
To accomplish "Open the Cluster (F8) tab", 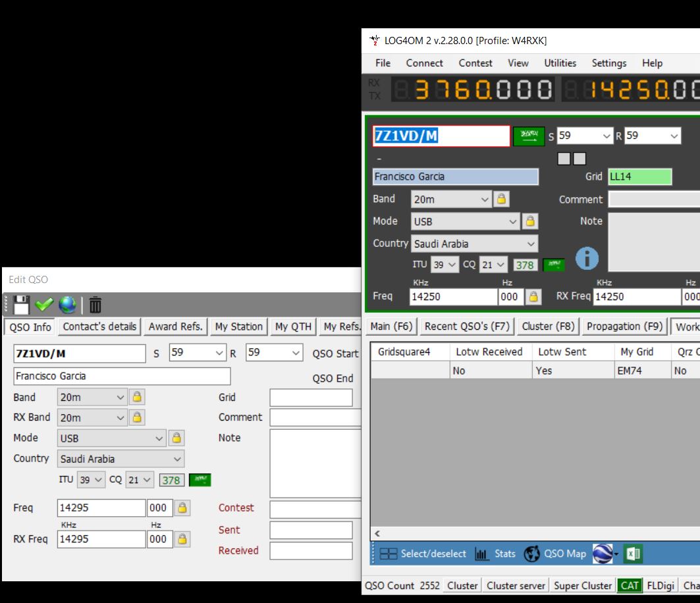I will [x=549, y=327].
